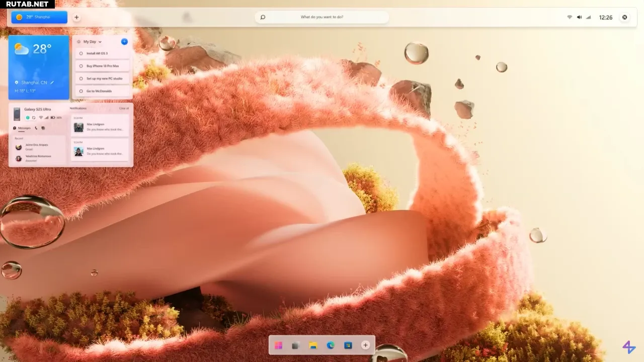644x362 pixels.
Task: Open the phone calls tab icon
Action: 36,128
